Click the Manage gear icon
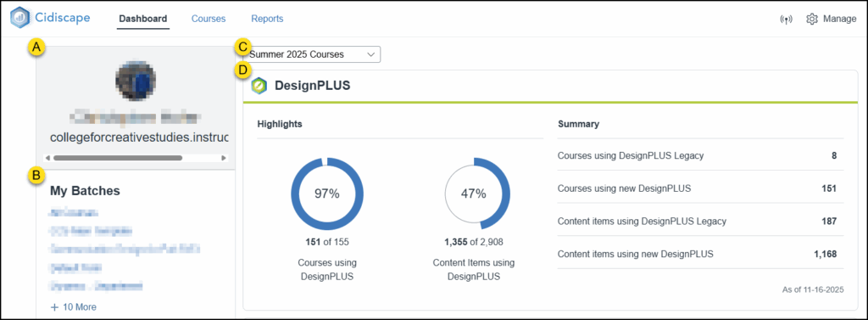This screenshot has width=868, height=320. point(812,19)
